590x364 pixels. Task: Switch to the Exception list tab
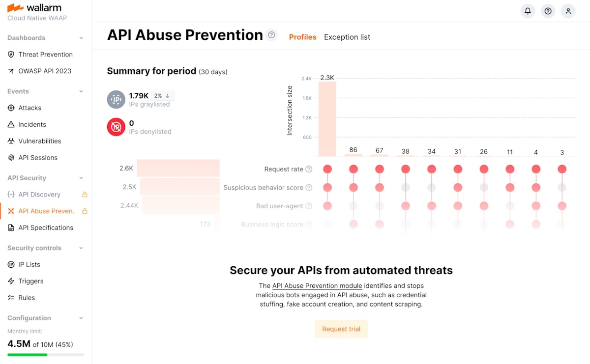tap(347, 37)
